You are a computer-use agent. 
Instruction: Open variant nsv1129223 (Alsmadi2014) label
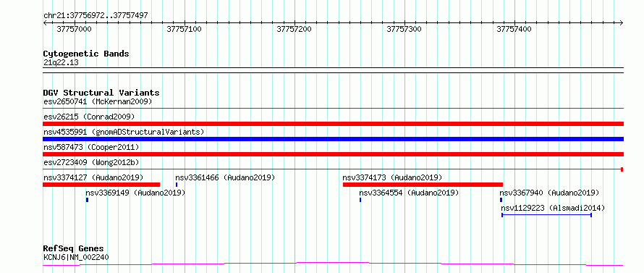pyautogui.click(x=554, y=208)
